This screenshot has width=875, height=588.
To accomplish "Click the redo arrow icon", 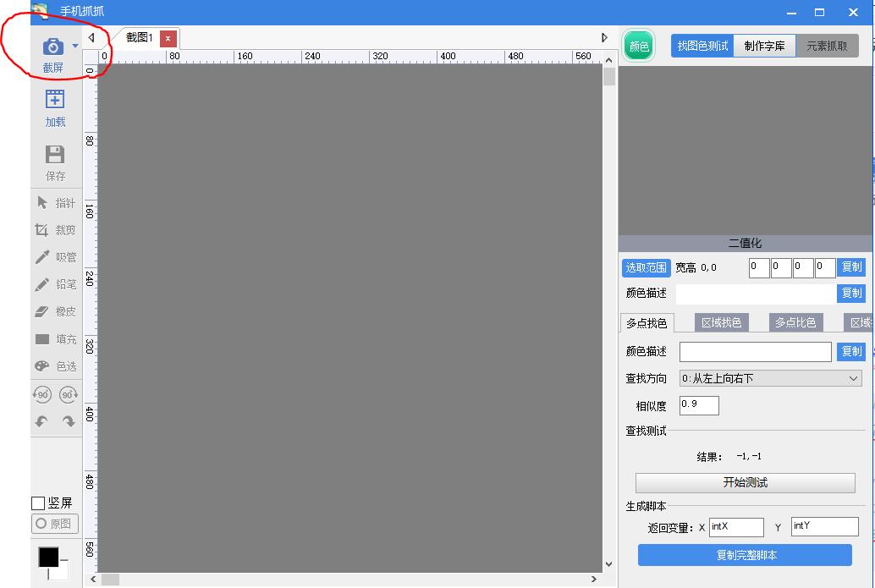I will pos(68,422).
